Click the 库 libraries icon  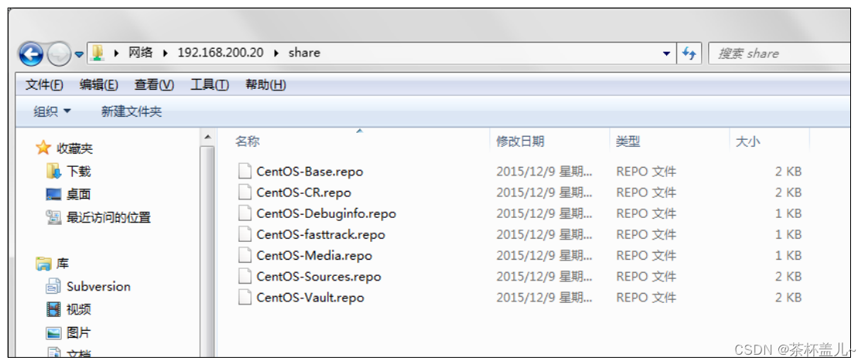point(43,264)
